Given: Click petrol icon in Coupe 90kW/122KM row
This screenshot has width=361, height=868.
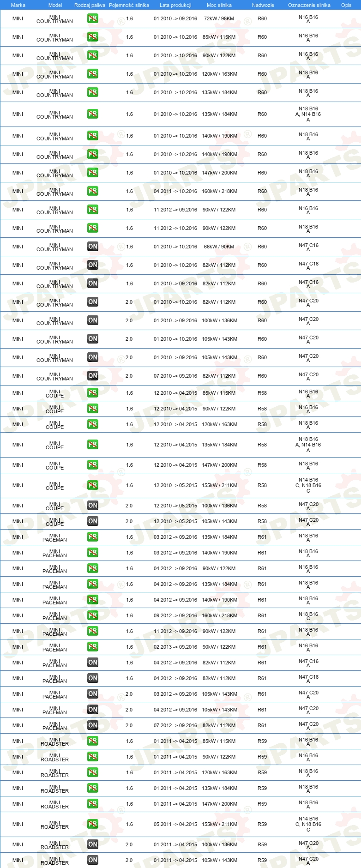Looking at the screenshot, I should pyautogui.click(x=93, y=409).
